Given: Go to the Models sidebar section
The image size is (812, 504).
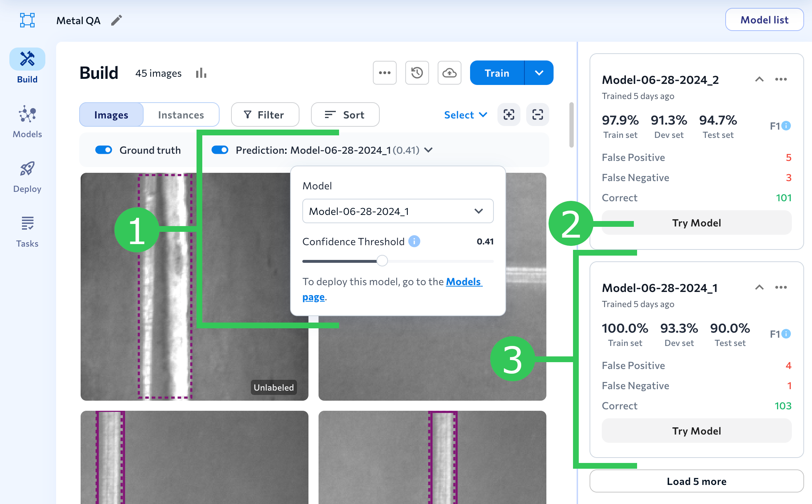Looking at the screenshot, I should (x=27, y=122).
